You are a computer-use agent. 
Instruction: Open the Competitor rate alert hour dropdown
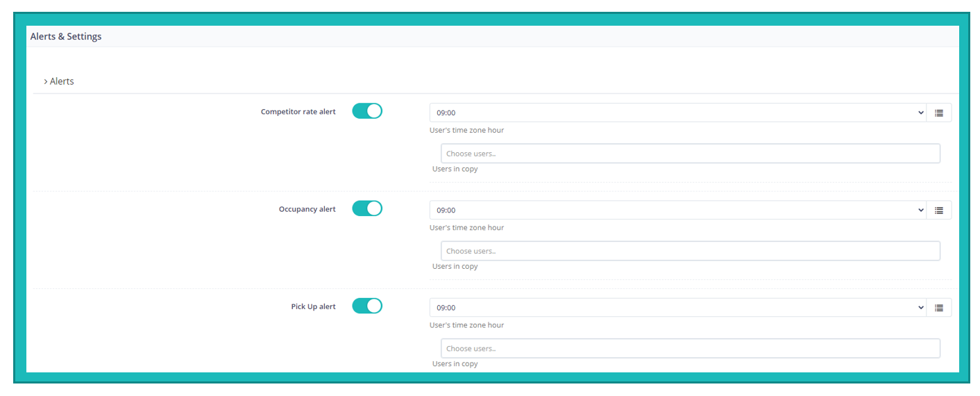pyautogui.click(x=678, y=113)
